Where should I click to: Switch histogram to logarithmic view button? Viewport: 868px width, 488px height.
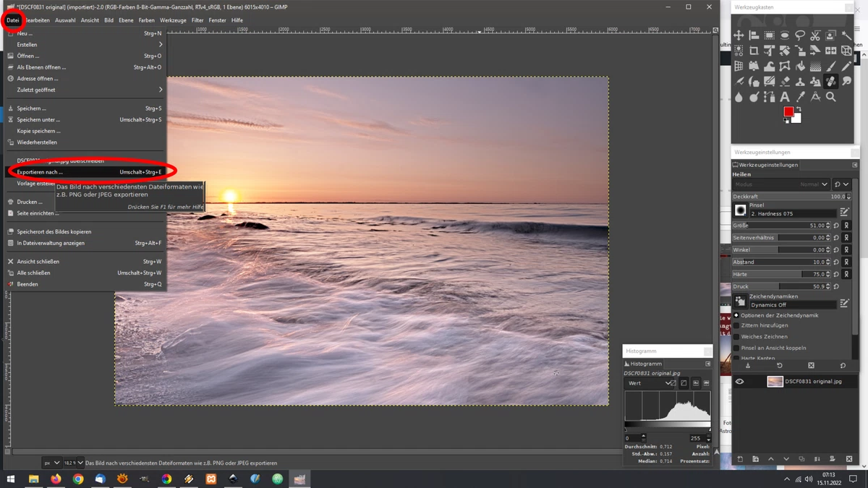click(684, 383)
